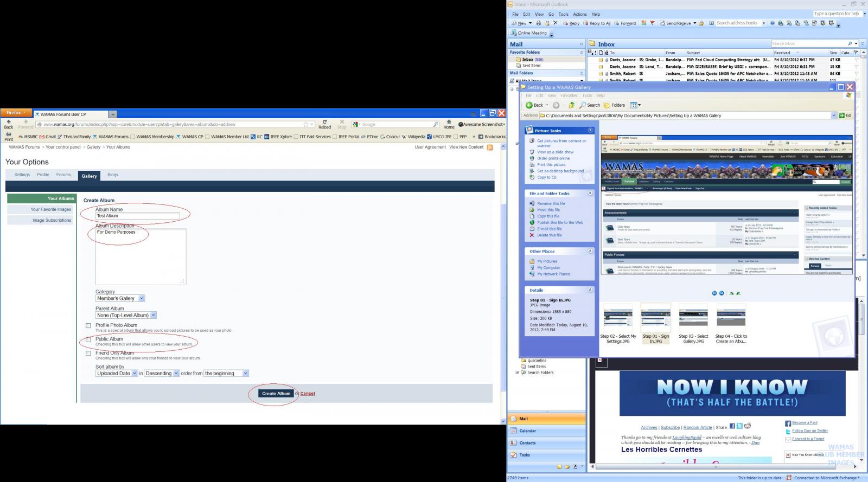Image resolution: width=868 pixels, height=482 pixels.
Task: Open Outlook Calendar navigation pane
Action: (x=547, y=431)
